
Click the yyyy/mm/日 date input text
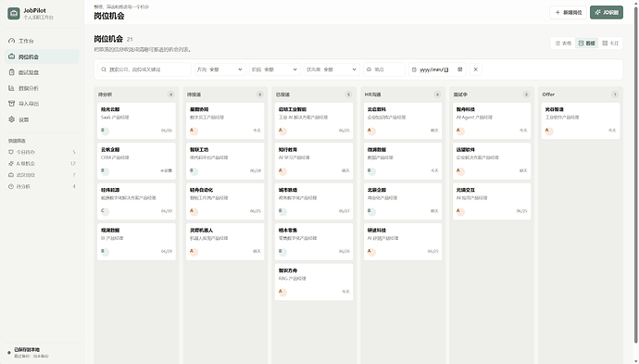click(x=433, y=69)
